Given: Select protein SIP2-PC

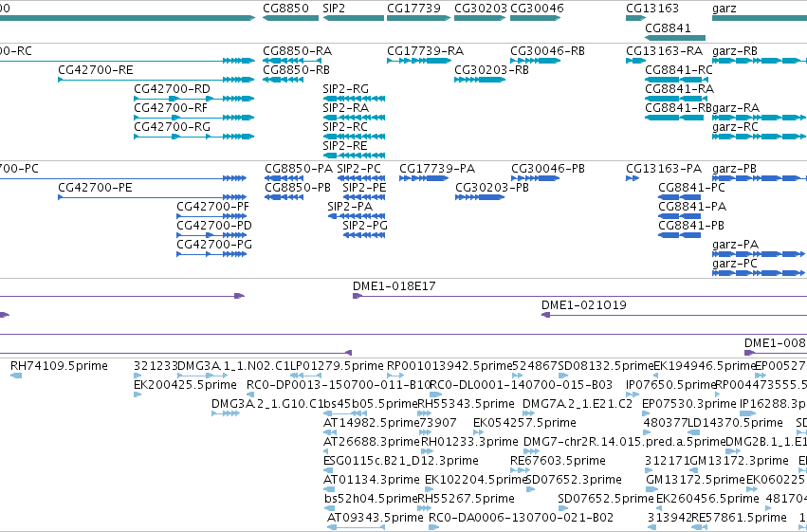Looking at the screenshot, I should tap(361, 178).
